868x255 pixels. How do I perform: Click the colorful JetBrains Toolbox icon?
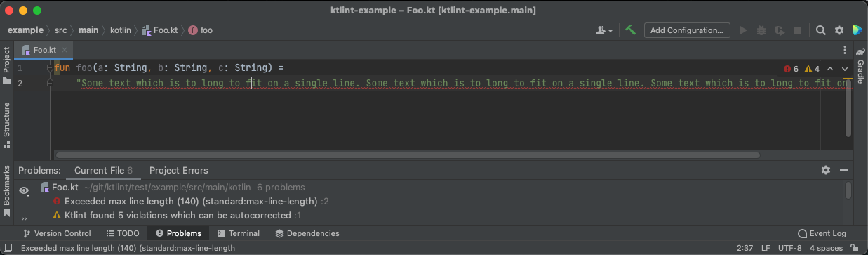(857, 30)
